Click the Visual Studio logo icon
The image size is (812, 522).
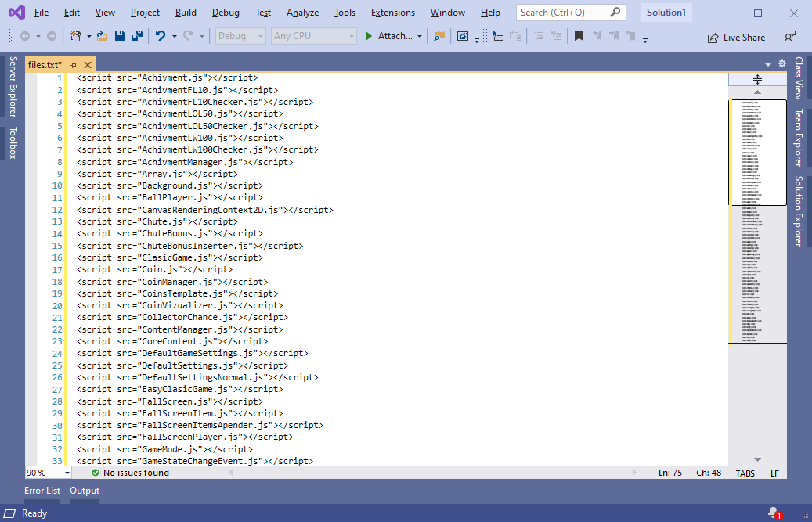(17, 12)
